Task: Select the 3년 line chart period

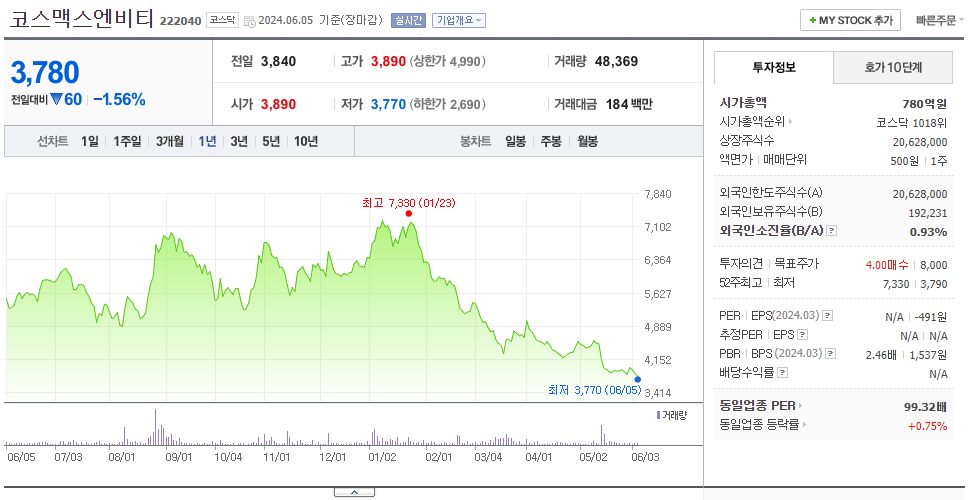Action: coord(239,141)
